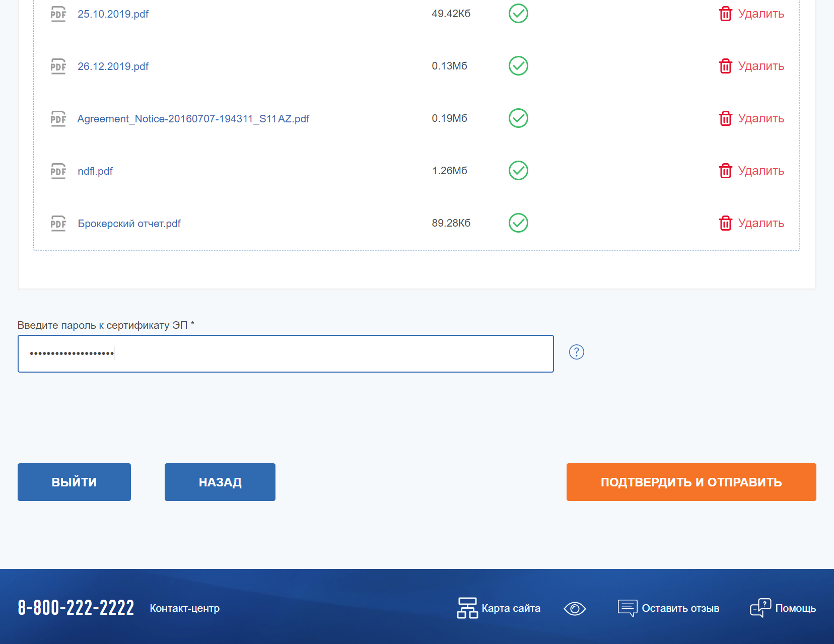The width and height of the screenshot is (834, 644).
Task: Click green checkmark for Брокерский отчет.pdf
Action: [518, 223]
